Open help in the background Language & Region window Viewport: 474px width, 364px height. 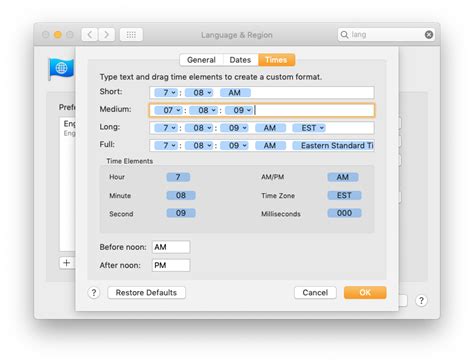coord(421,301)
